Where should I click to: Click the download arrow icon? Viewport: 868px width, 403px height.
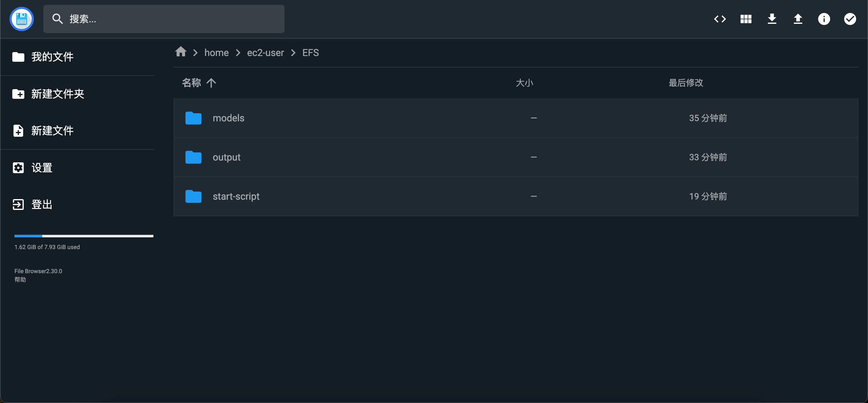[772, 19]
